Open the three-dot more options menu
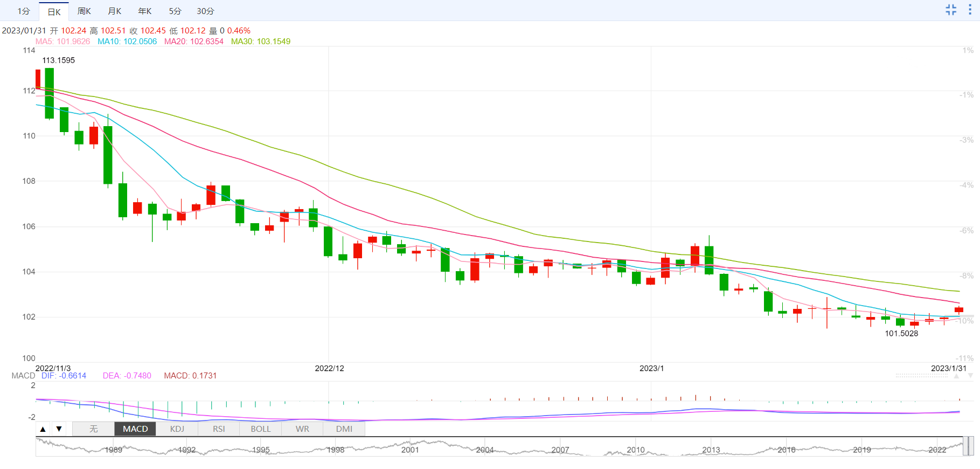The height and width of the screenshot is (469, 980). pyautogui.click(x=970, y=10)
